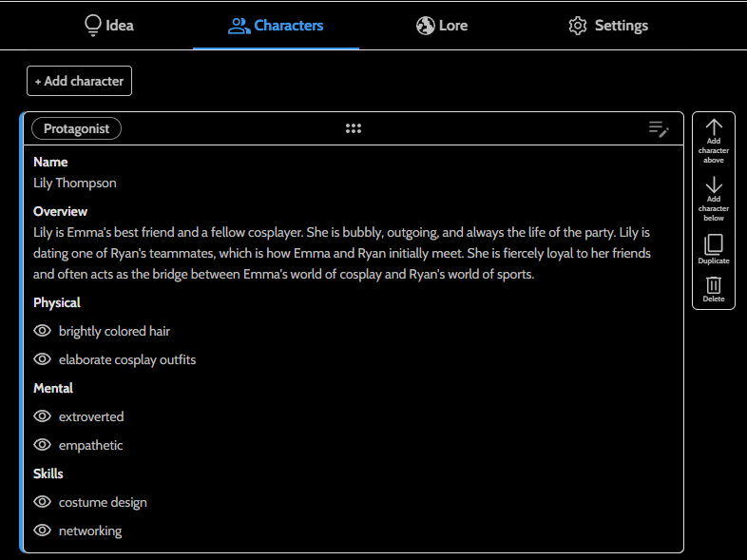Delete the character using trash icon

(x=714, y=284)
